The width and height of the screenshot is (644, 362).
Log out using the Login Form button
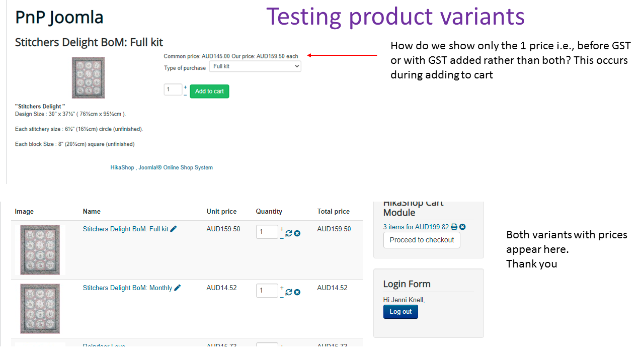coord(400,312)
